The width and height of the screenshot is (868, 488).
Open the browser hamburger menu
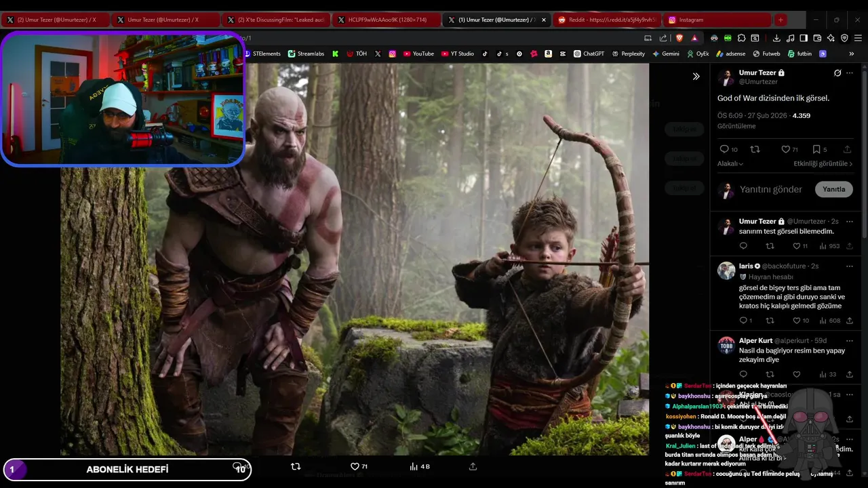(858, 38)
